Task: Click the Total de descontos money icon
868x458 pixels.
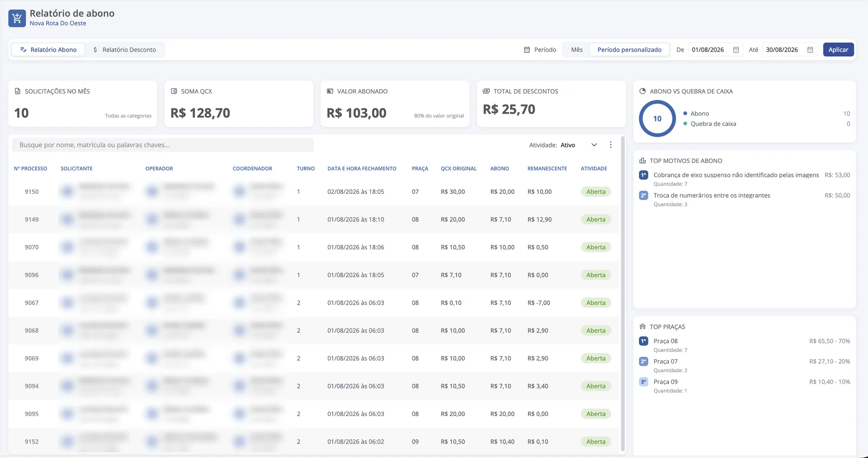Action: 487,91
